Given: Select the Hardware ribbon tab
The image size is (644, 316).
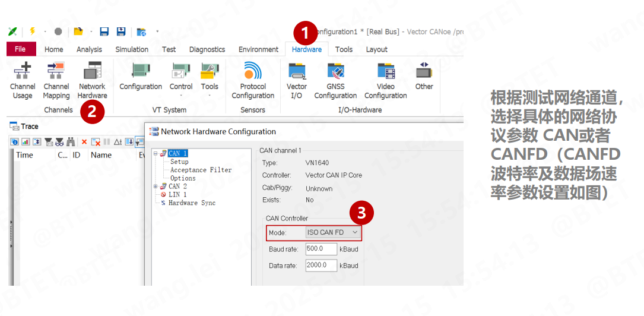Looking at the screenshot, I should point(307,49).
